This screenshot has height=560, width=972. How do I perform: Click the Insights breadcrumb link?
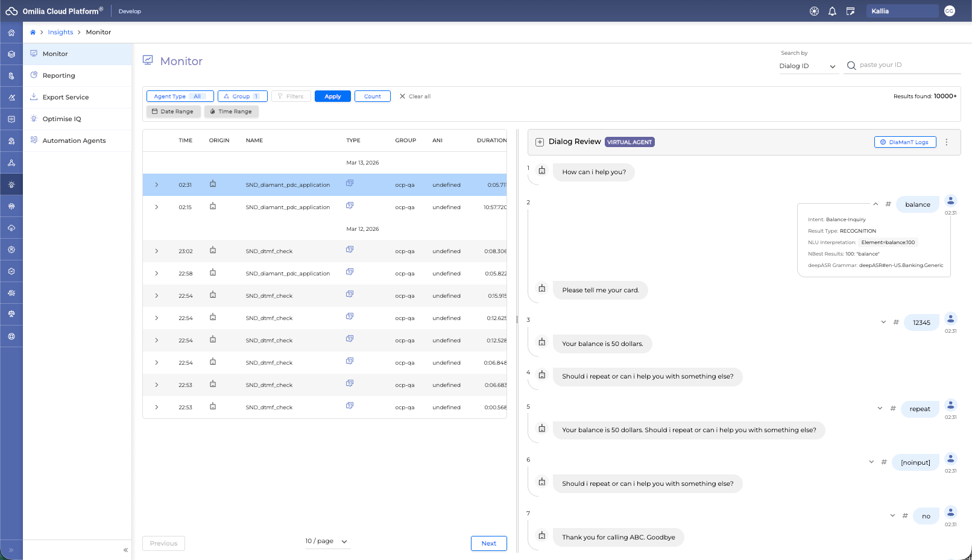point(60,33)
